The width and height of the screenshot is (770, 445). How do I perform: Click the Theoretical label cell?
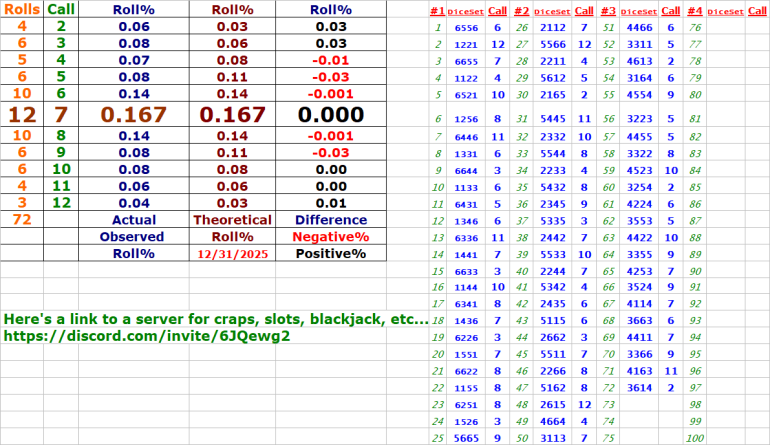point(232,220)
